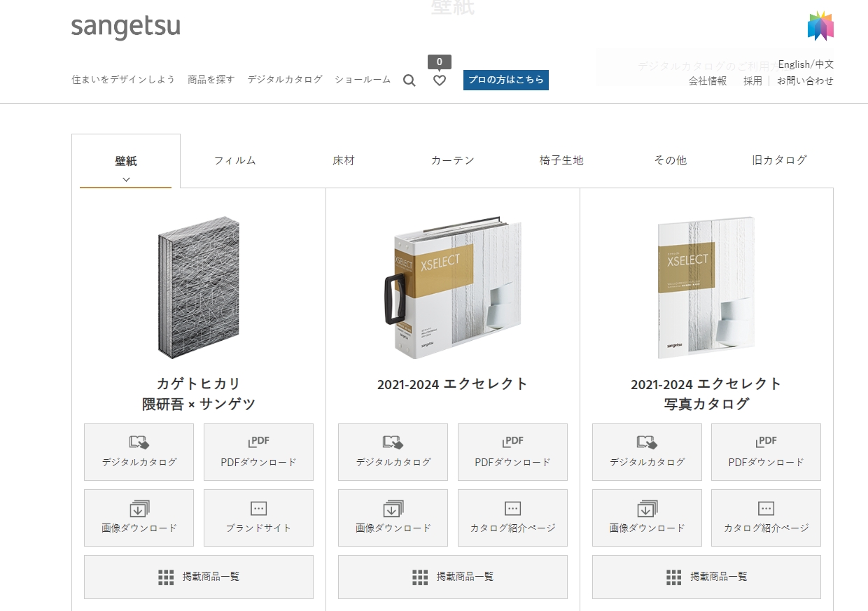The height and width of the screenshot is (611, 868).
Task: Click the favorites count badge showing 0
Action: pos(440,62)
